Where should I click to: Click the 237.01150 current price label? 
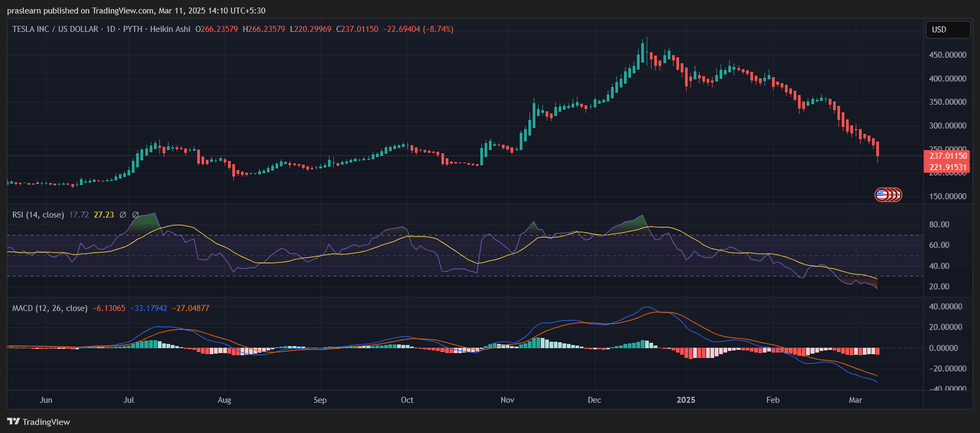click(948, 156)
